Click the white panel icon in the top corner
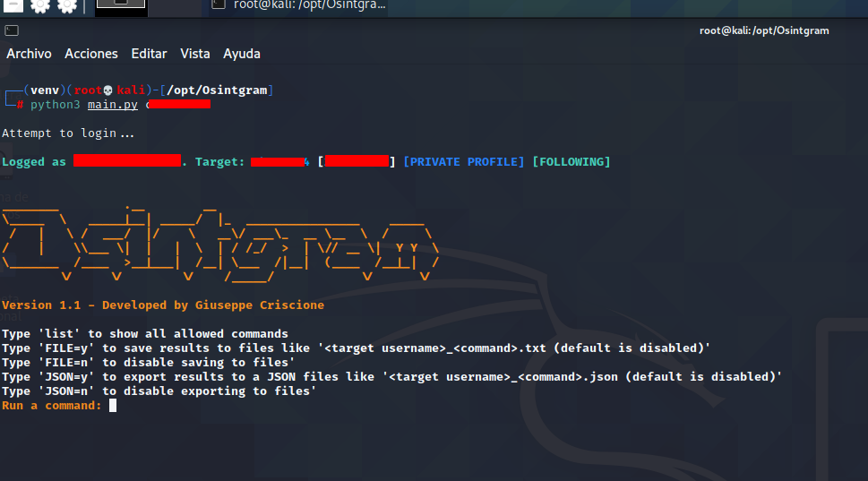The height and width of the screenshot is (481, 868). click(13, 5)
